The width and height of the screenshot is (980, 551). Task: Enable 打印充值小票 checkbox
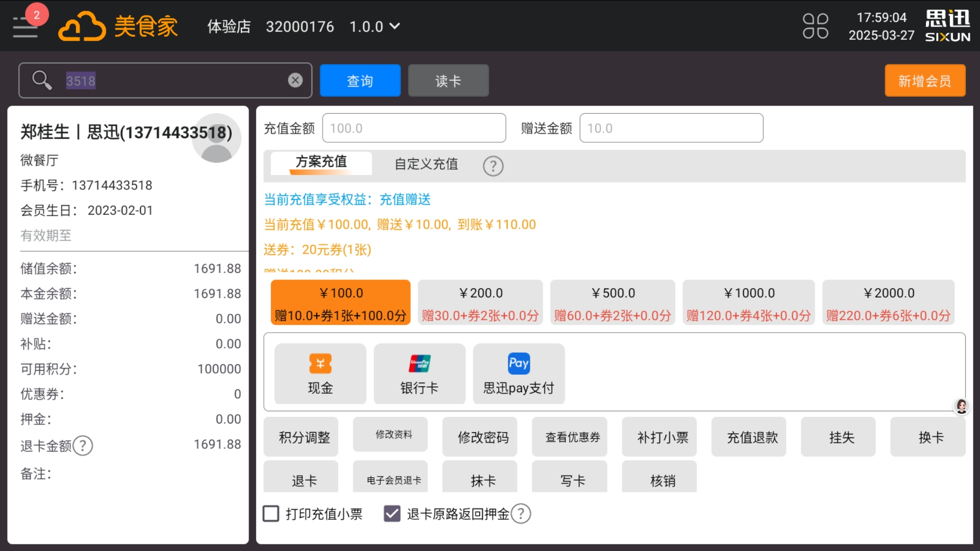click(271, 514)
